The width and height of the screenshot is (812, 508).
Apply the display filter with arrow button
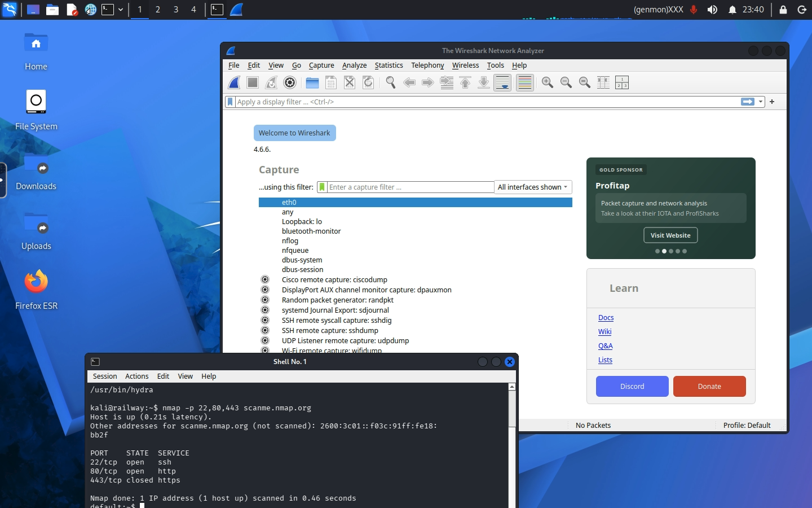748,102
